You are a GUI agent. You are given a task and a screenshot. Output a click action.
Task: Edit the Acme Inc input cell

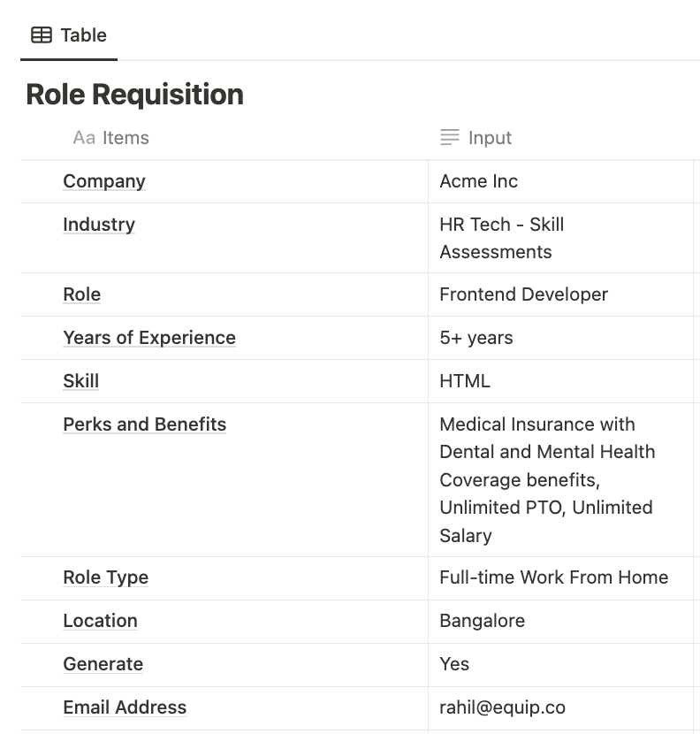coord(479,181)
